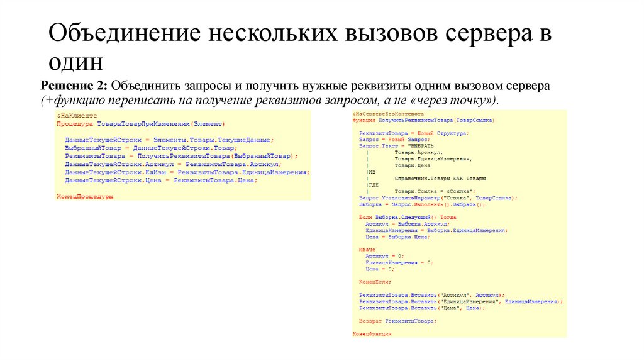Click the line ending "ПолучитьРеквизитыТовара(ВыбранныйТовар);"
The height and width of the screenshot is (361, 644).
[x=181, y=156]
